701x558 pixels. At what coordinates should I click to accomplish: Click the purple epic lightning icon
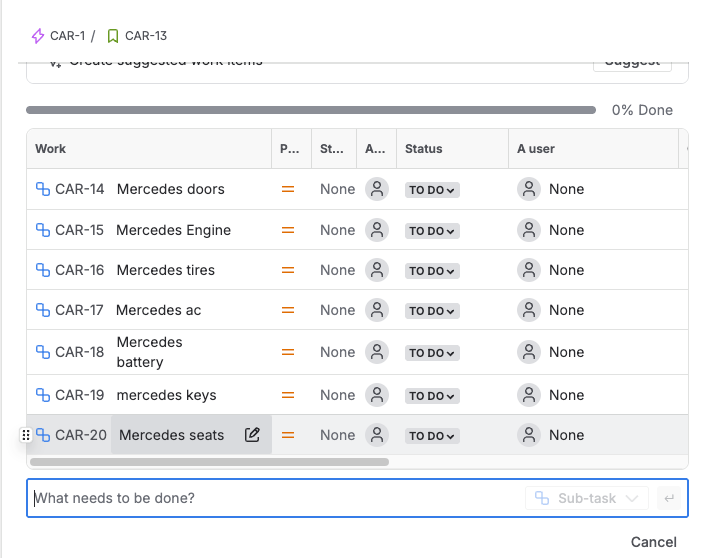pyautogui.click(x=38, y=36)
